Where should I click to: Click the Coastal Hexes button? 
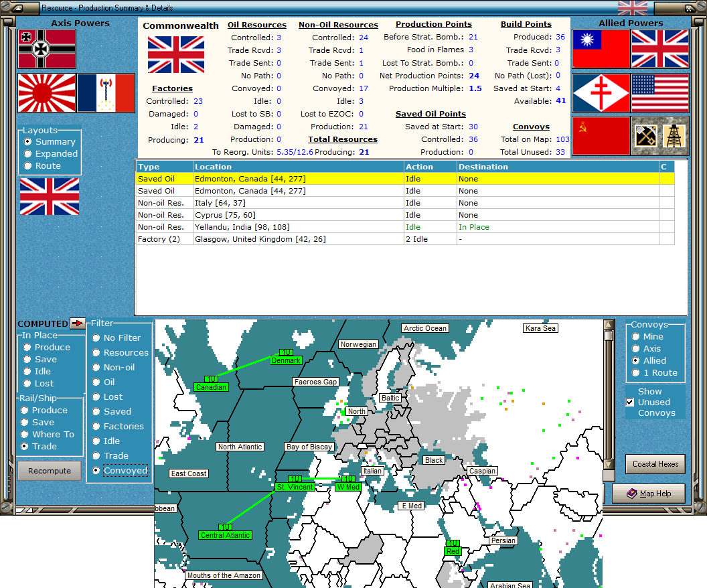coord(655,464)
